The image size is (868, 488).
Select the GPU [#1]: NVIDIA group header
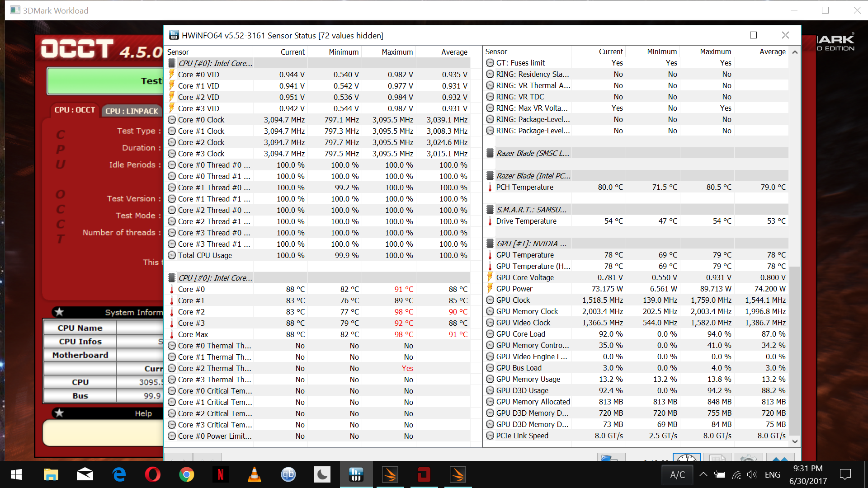[637, 244]
